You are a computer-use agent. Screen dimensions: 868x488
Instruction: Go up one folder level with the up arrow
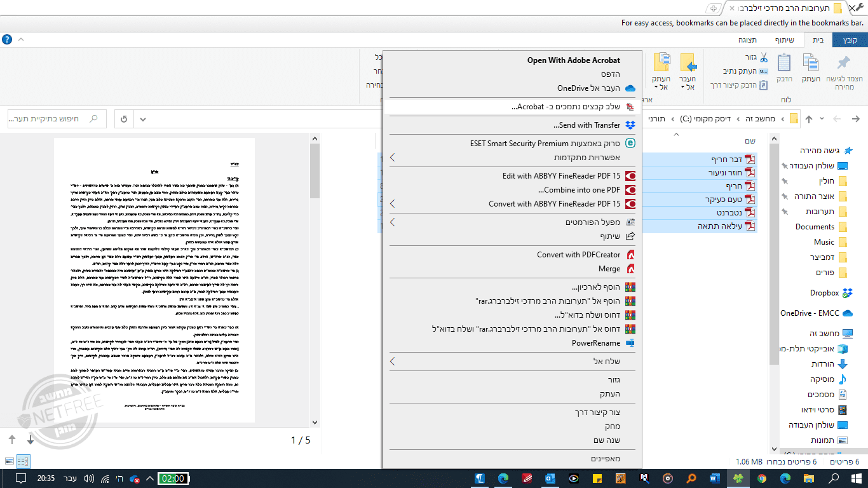(x=809, y=119)
